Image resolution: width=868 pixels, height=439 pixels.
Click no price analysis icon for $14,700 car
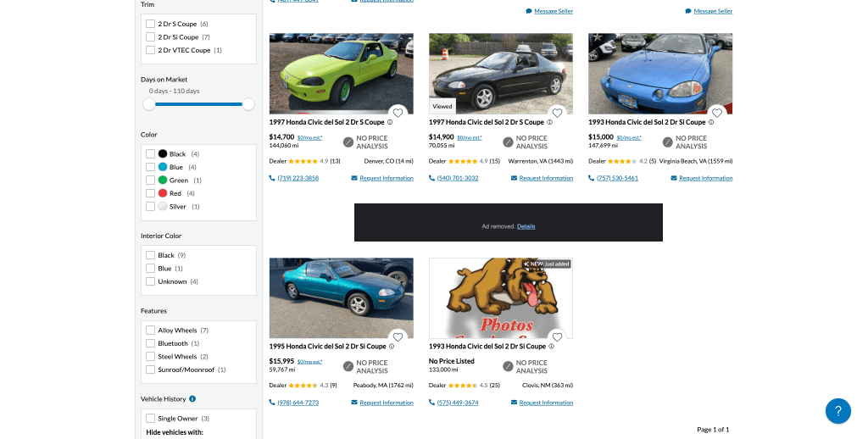348,142
